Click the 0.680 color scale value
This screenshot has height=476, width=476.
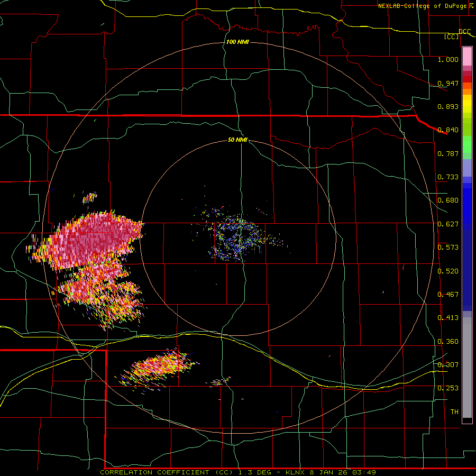click(448, 200)
